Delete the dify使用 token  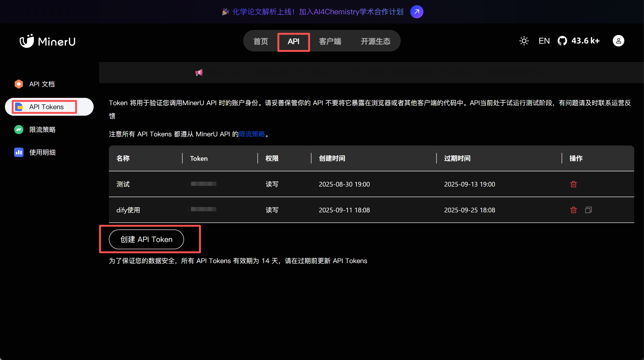coord(573,210)
